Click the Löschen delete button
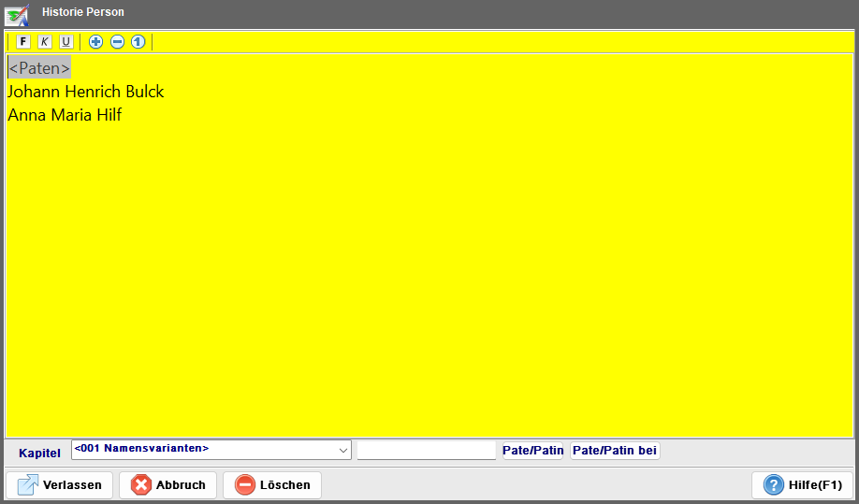The height and width of the screenshot is (504, 859). click(x=272, y=485)
